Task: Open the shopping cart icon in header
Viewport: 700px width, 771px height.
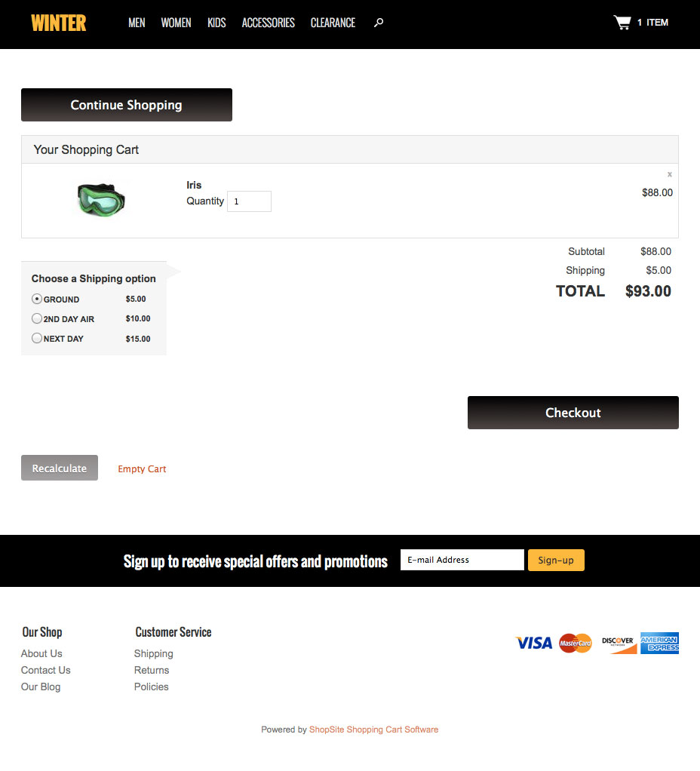Action: [622, 23]
